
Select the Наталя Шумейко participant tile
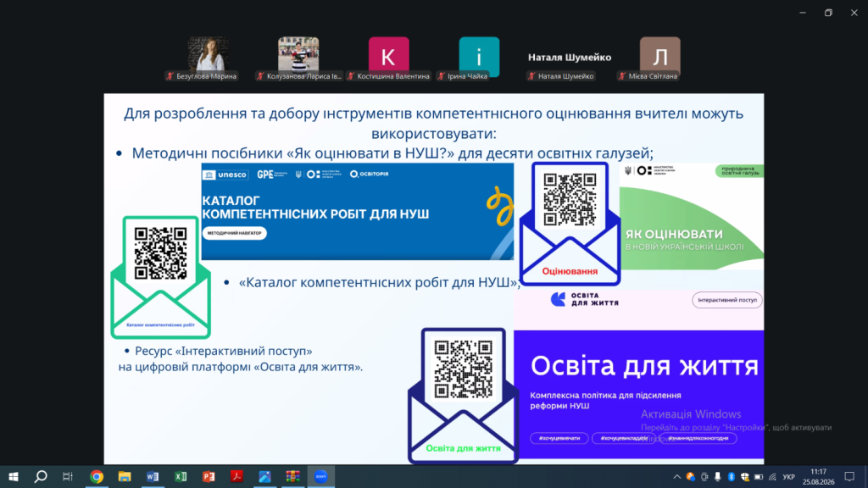pyautogui.click(x=570, y=58)
